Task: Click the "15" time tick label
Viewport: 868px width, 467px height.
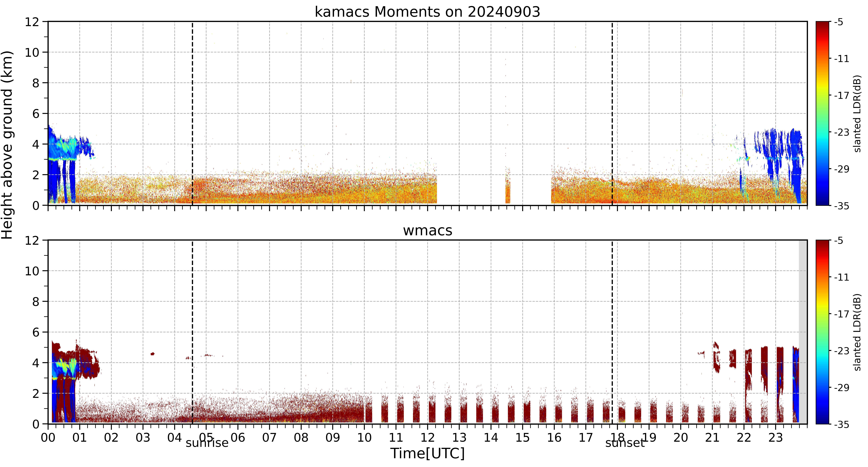Action: pyautogui.click(x=523, y=438)
